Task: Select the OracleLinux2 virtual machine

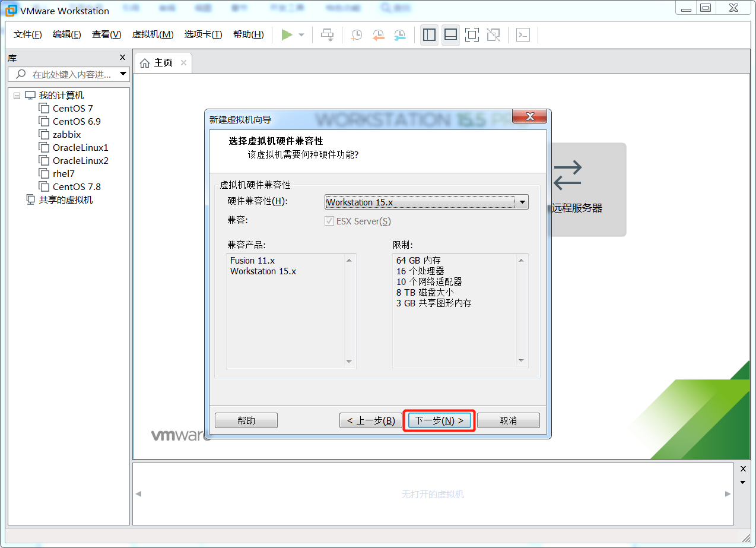Action: click(80, 161)
